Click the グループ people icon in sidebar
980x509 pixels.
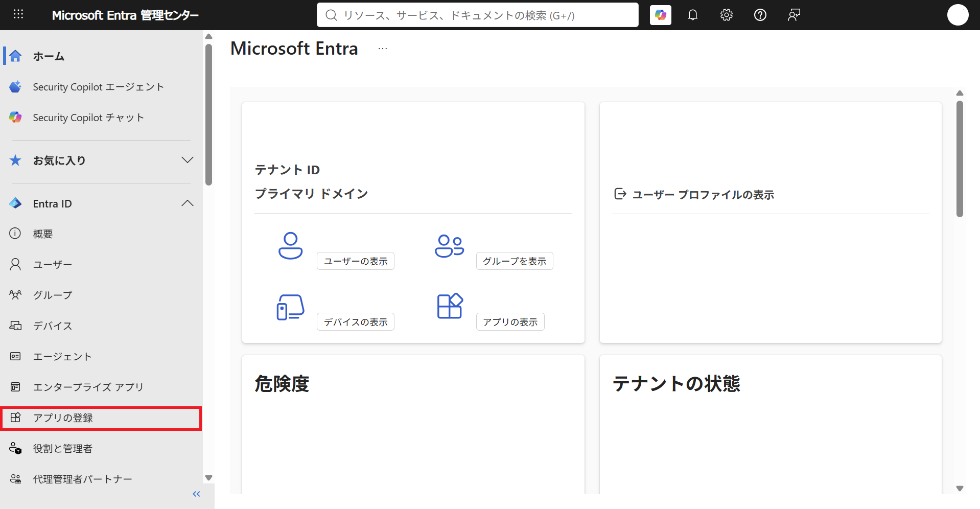(x=15, y=295)
